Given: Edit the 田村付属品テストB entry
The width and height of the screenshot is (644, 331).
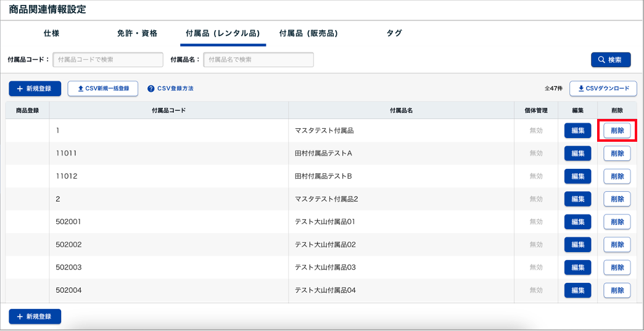Looking at the screenshot, I should 577,176.
